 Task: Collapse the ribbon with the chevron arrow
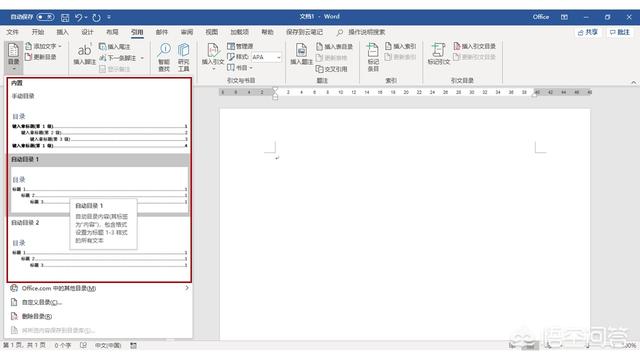click(x=633, y=82)
